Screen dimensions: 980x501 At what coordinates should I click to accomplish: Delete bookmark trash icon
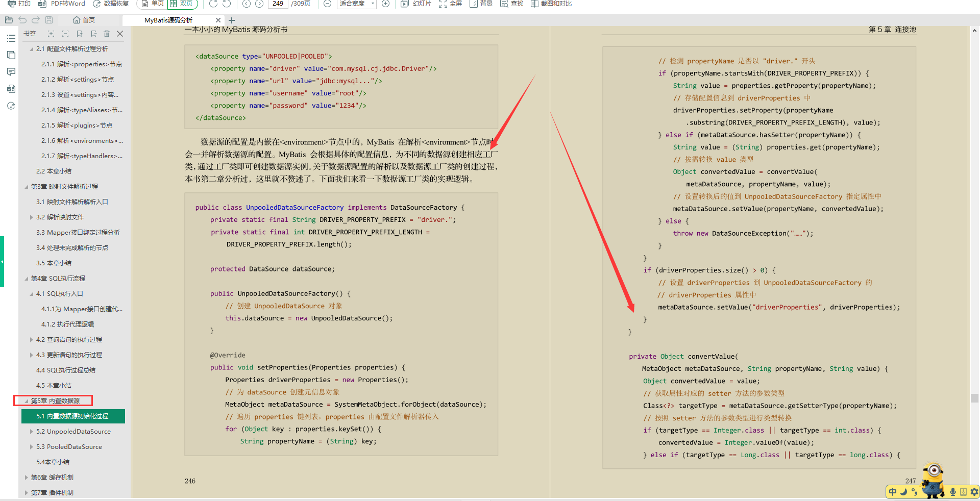pos(107,34)
